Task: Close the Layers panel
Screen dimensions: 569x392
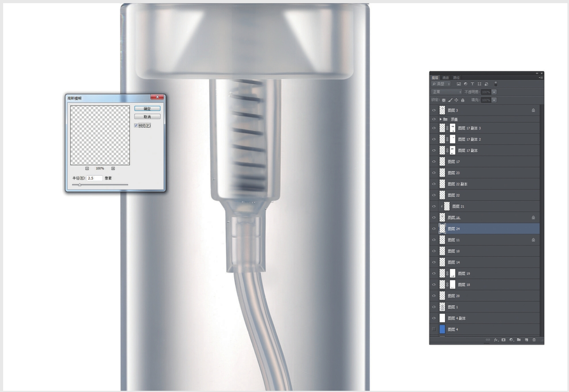Action: point(542,73)
